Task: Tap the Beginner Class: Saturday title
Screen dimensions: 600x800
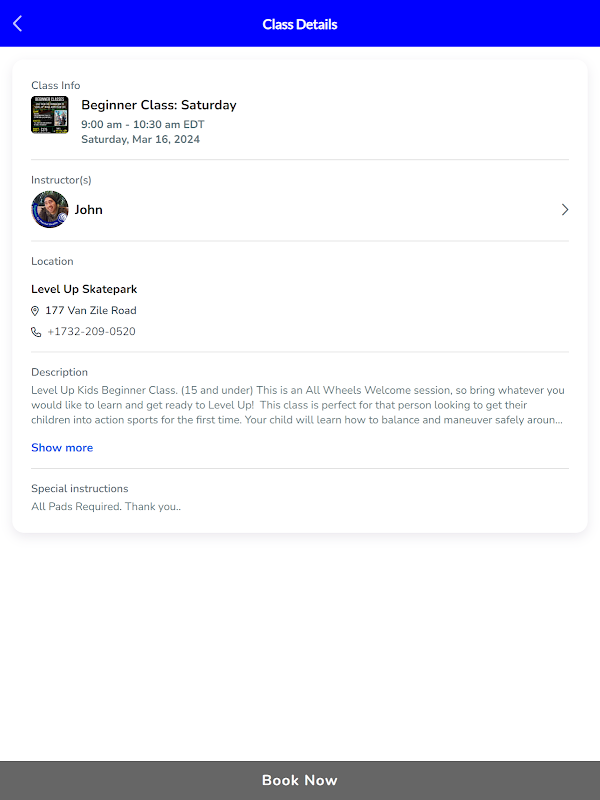Action: [x=159, y=105]
